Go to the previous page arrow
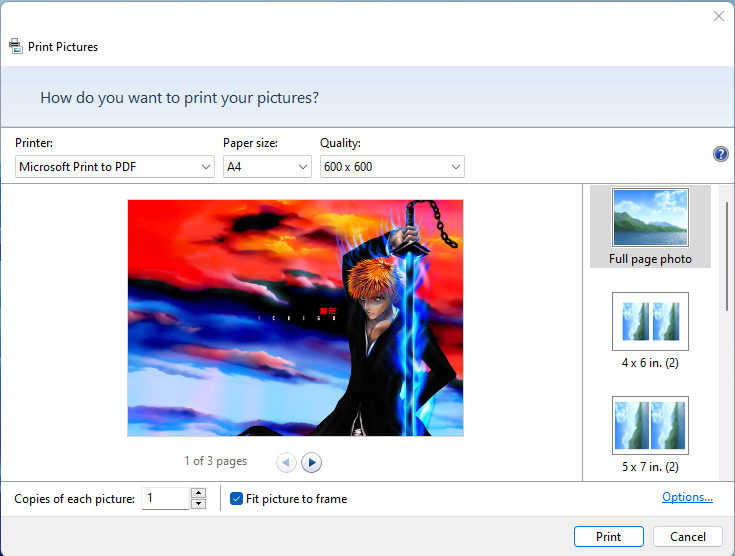This screenshot has height=556, width=735. (x=286, y=463)
